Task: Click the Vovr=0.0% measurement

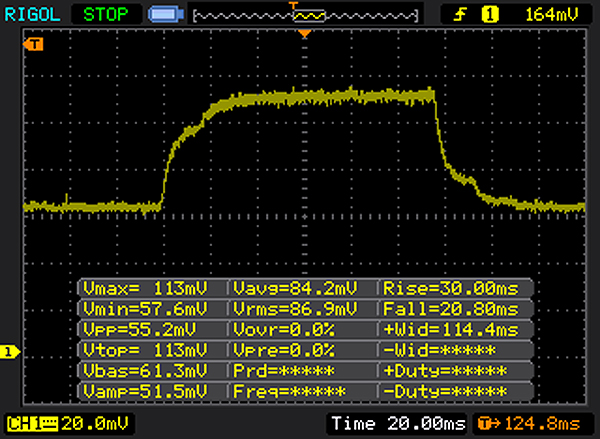Action: point(284,330)
